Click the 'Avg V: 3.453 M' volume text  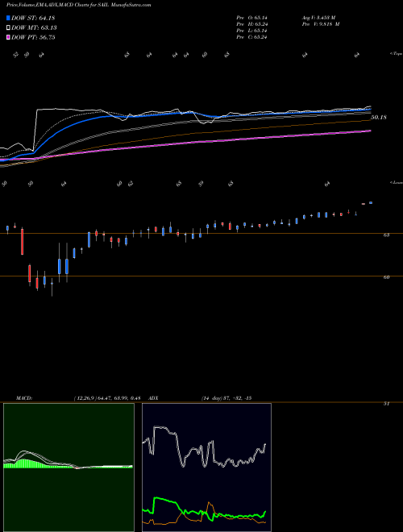click(318, 17)
